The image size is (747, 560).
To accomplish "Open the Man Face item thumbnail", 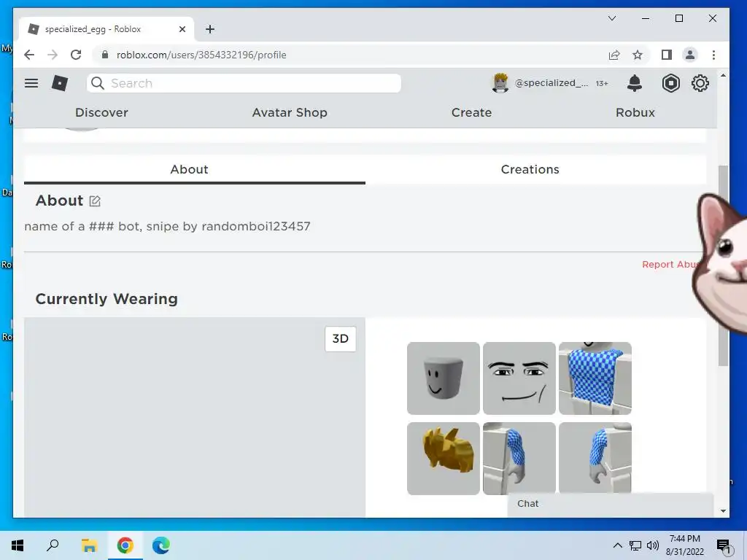I will click(x=519, y=378).
